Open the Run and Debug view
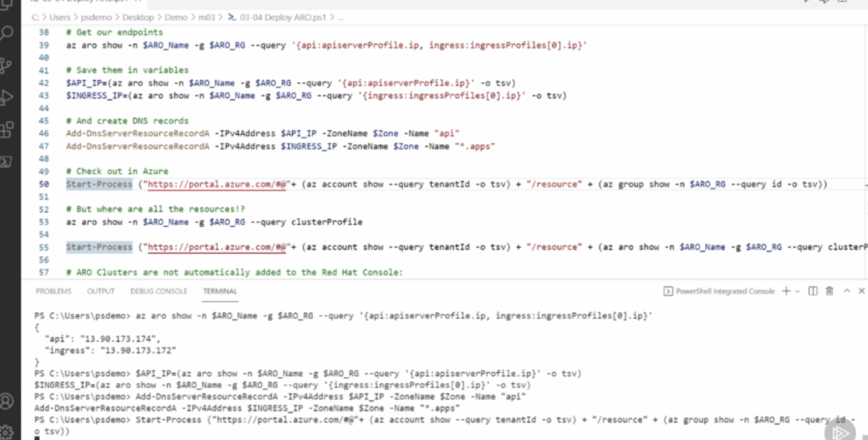The height and width of the screenshot is (440, 868). pyautogui.click(x=6, y=98)
